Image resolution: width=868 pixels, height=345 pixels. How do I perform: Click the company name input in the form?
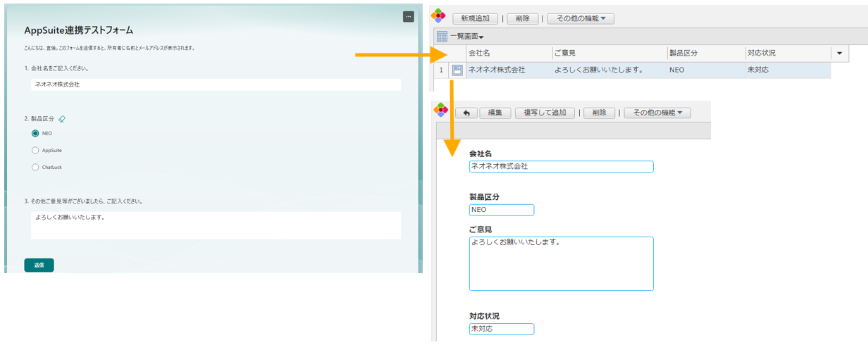pos(216,84)
